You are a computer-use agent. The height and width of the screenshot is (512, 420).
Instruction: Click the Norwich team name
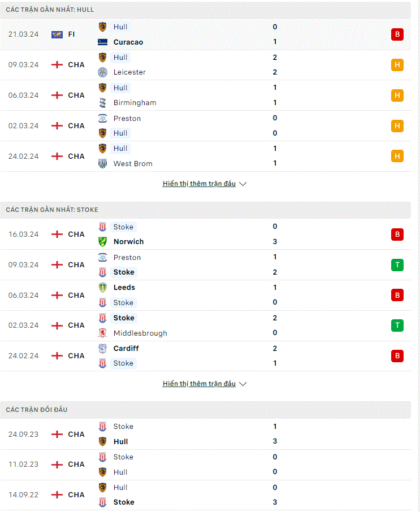tap(128, 242)
